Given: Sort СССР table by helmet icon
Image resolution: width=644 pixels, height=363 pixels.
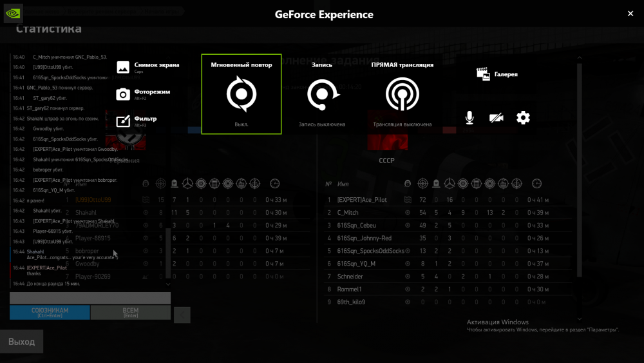Looking at the screenshot, I should [x=408, y=184].
